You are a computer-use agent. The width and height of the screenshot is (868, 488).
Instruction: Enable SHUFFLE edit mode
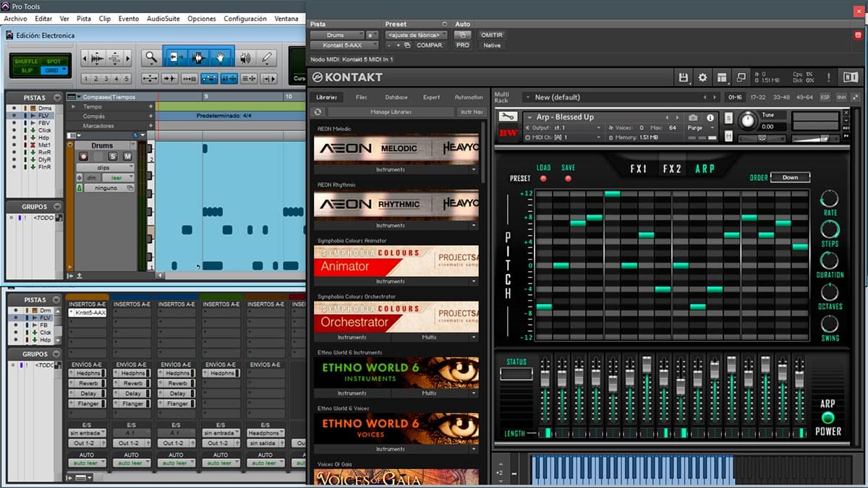click(25, 61)
